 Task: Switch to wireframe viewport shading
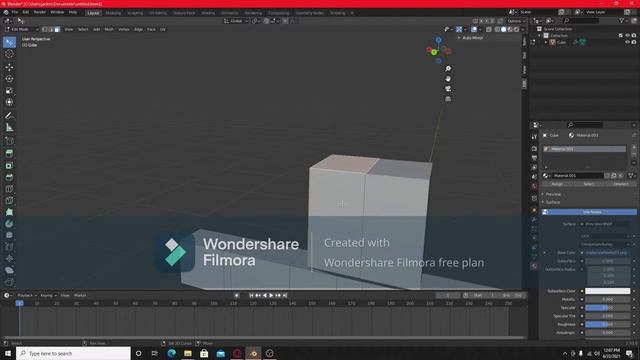pyautogui.click(x=497, y=29)
